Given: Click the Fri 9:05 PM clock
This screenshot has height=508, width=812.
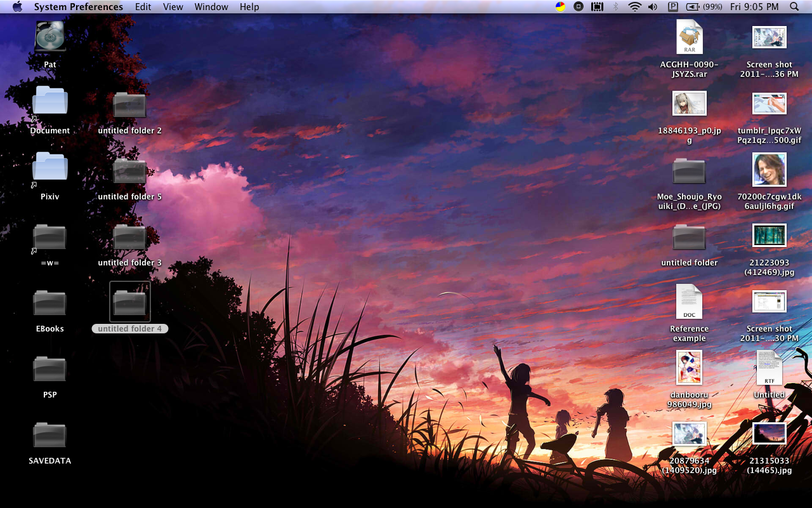Looking at the screenshot, I should pyautogui.click(x=754, y=7).
